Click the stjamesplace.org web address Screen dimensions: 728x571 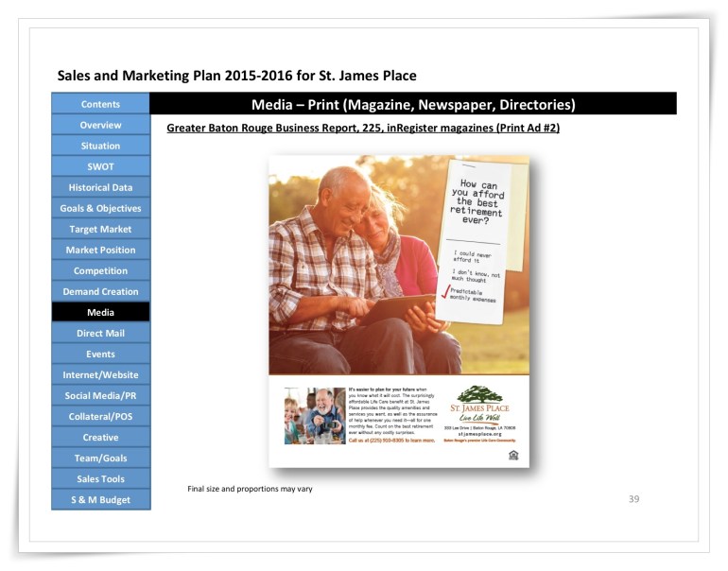(x=478, y=433)
